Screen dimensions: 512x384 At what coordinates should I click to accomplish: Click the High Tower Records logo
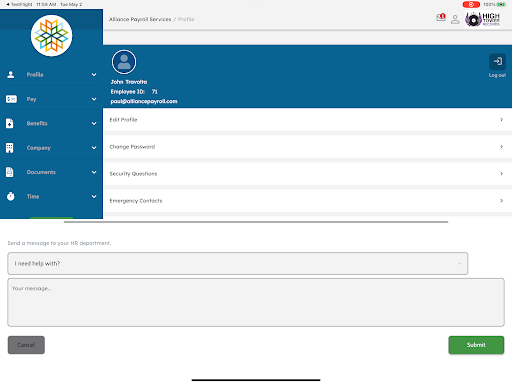482,19
